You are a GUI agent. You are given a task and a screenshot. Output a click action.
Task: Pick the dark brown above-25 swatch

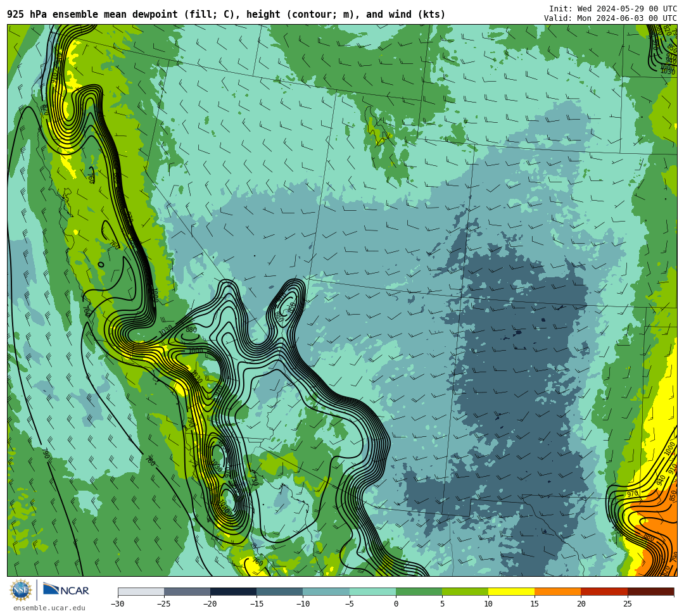(x=651, y=591)
